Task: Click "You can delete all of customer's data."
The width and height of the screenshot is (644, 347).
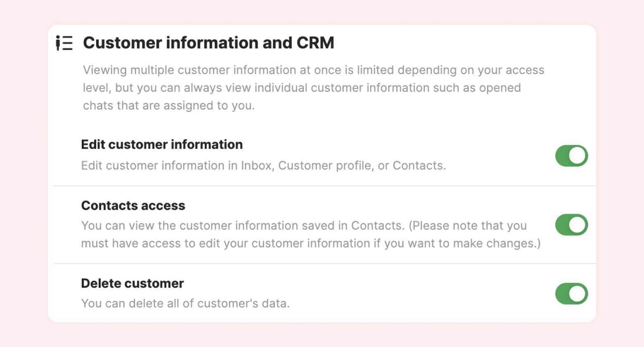Action: coord(185,304)
